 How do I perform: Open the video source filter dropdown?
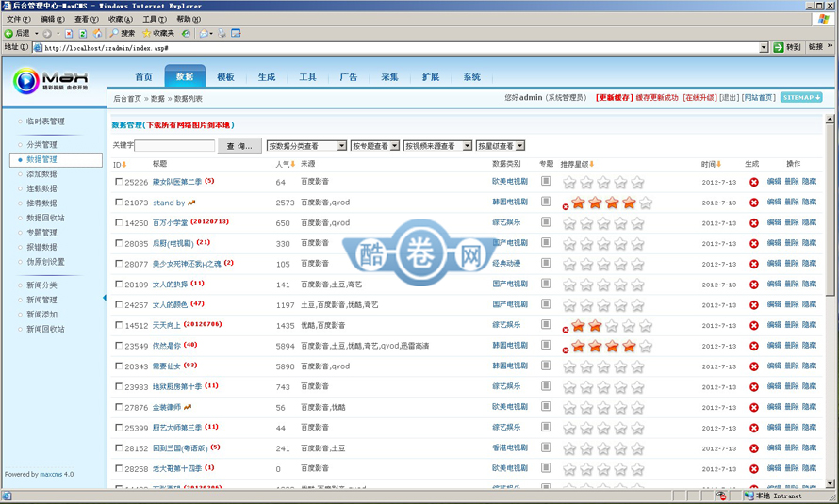[x=437, y=146]
